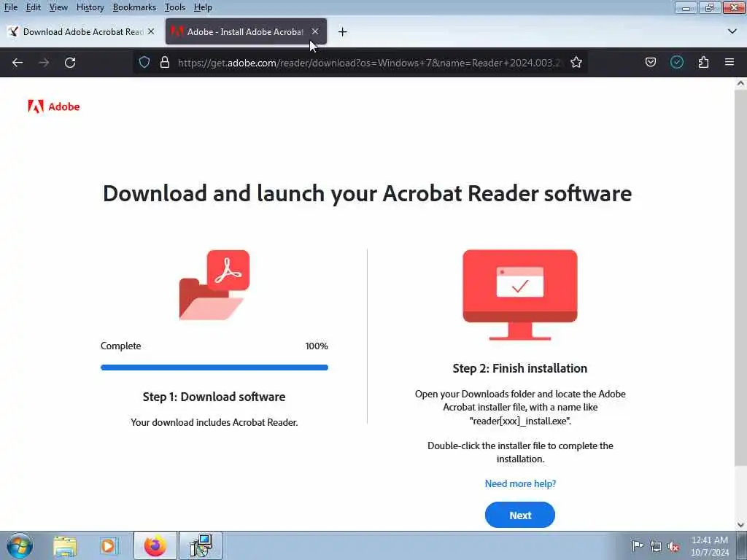Open the tracking protection shield icon
Screen dimensions: 747x560
(x=144, y=63)
